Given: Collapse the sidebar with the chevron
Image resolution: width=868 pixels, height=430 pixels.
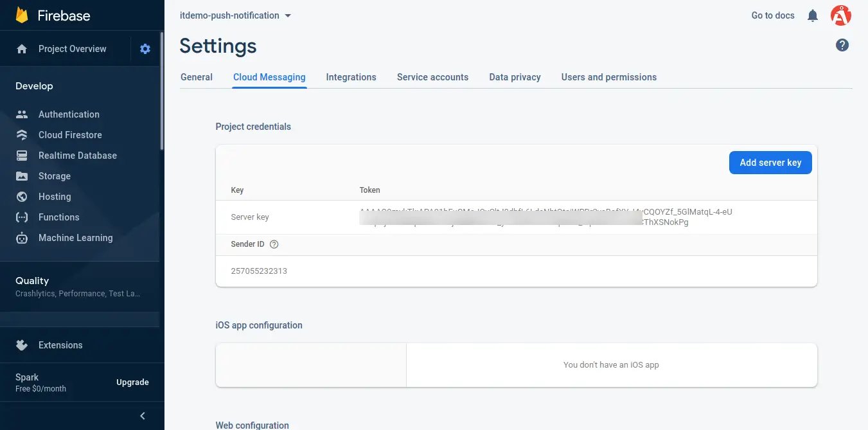Looking at the screenshot, I should click(x=143, y=416).
